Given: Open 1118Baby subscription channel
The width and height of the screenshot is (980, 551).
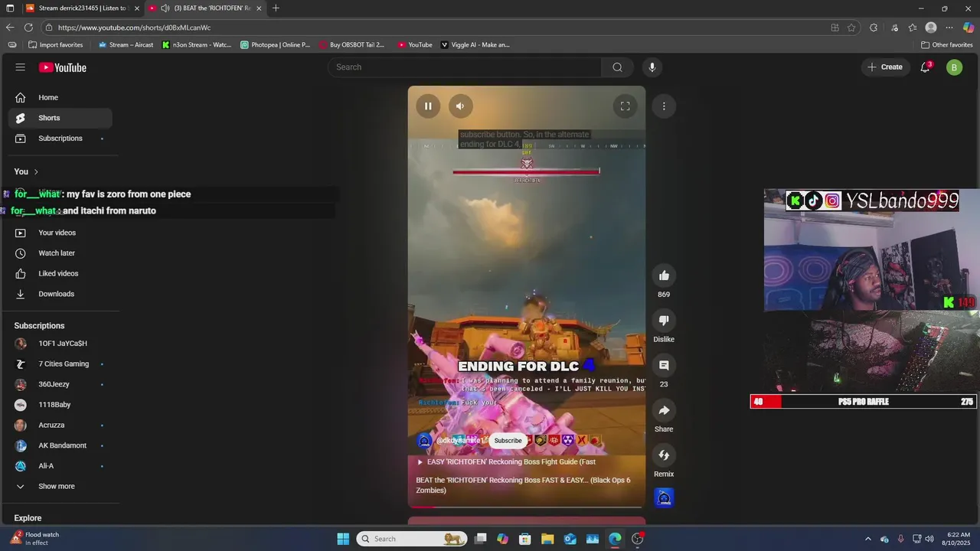Looking at the screenshot, I should click(60, 405).
